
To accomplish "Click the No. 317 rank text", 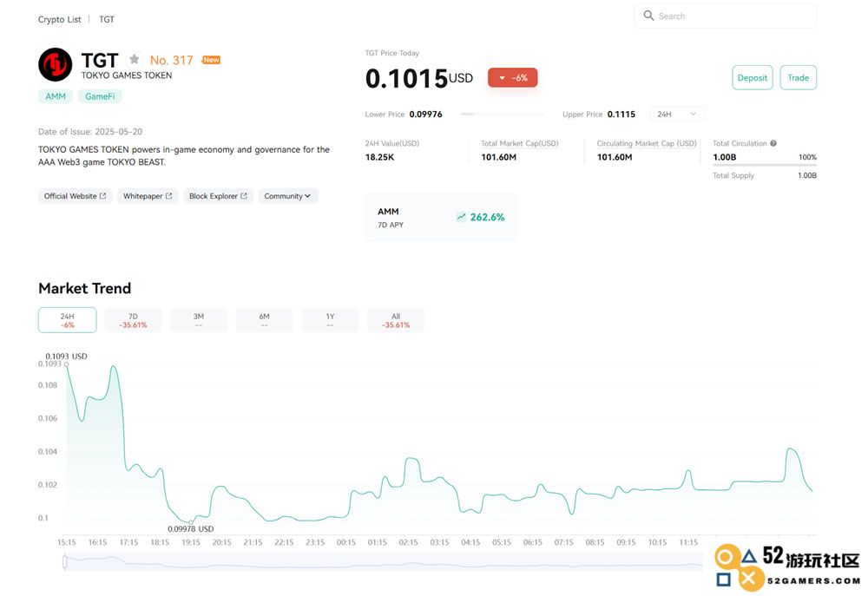I will 172,60.
